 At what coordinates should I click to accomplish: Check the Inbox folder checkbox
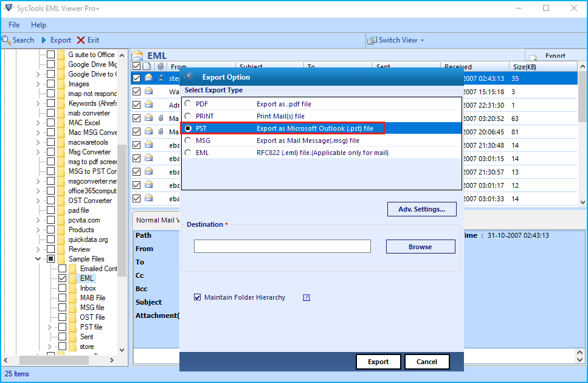click(x=62, y=288)
